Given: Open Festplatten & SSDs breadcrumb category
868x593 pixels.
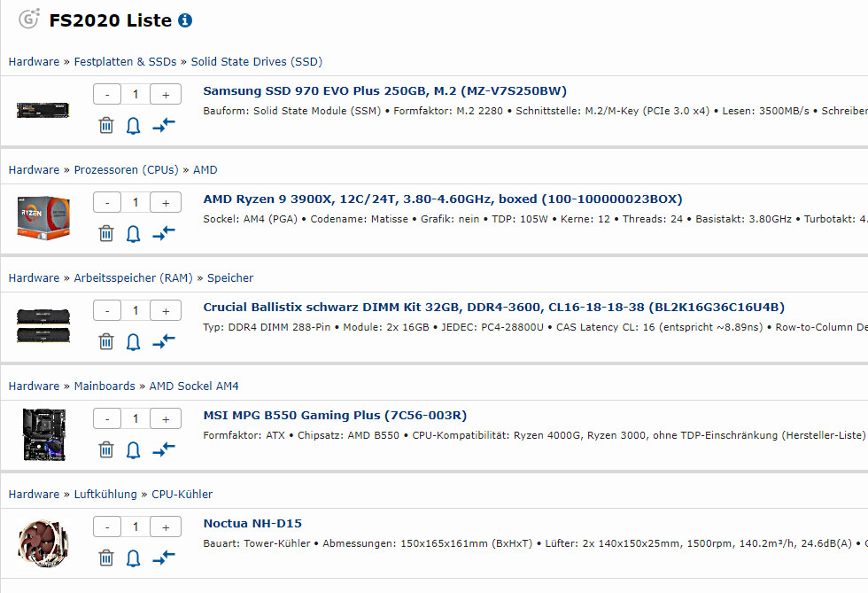Looking at the screenshot, I should (125, 61).
